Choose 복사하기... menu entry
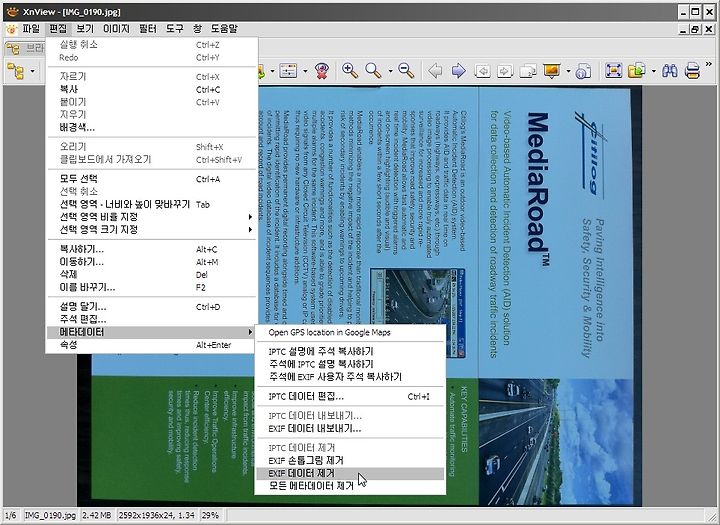This screenshot has width=720, height=525. click(152, 249)
